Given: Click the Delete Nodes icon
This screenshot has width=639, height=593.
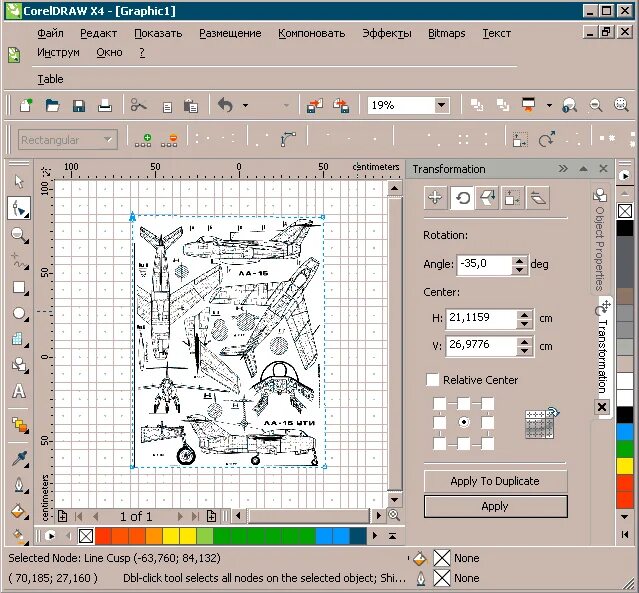Looking at the screenshot, I should (x=170, y=140).
